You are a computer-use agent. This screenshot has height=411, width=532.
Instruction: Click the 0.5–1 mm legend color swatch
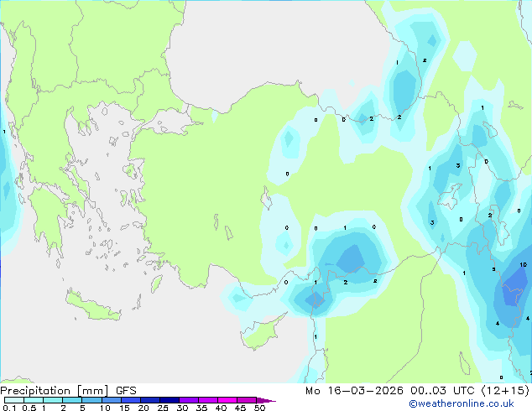[34, 400]
